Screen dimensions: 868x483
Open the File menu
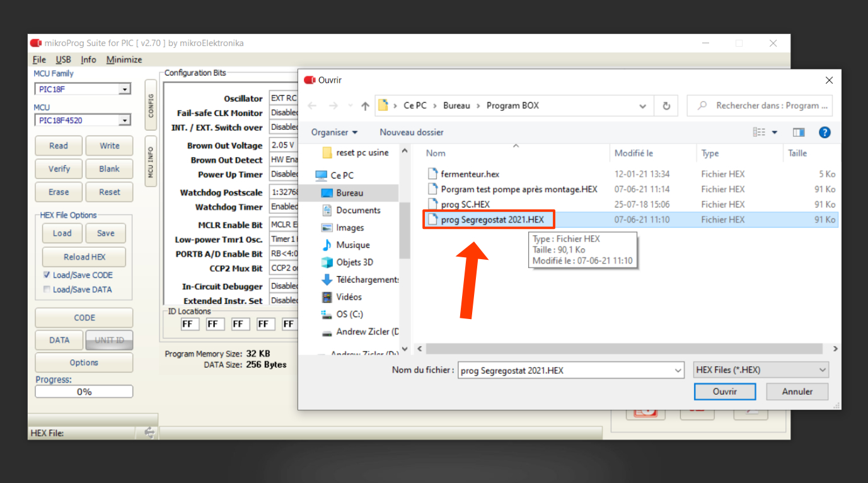(x=39, y=59)
